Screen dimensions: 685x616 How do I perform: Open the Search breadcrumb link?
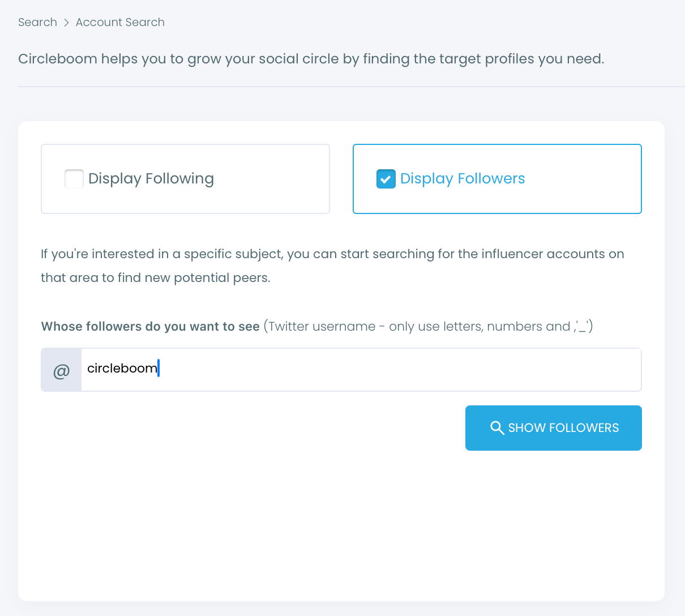click(37, 22)
